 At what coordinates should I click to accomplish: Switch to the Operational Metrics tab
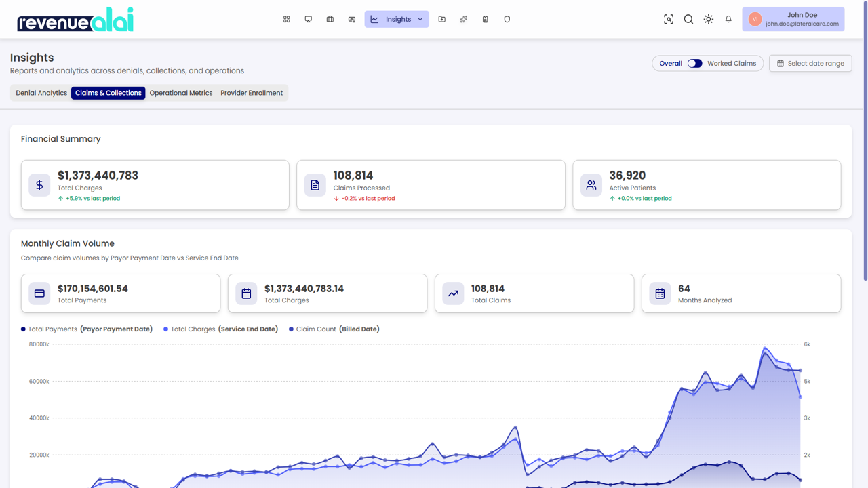click(181, 93)
